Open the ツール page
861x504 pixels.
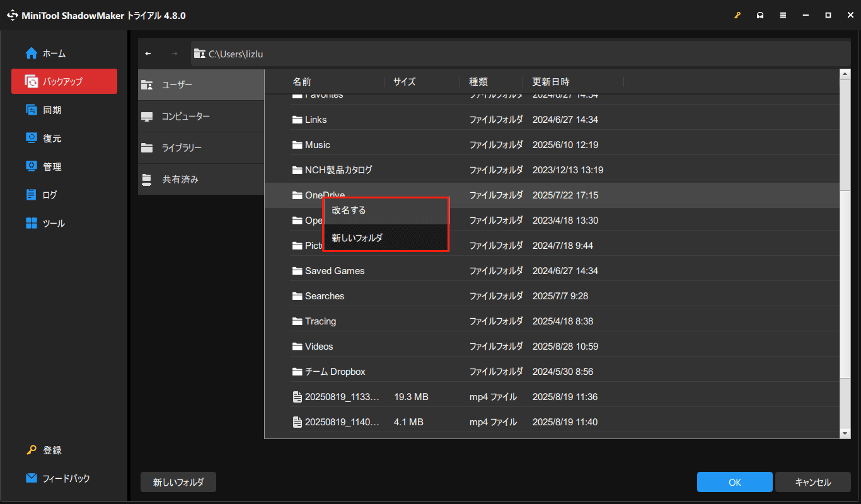pyautogui.click(x=64, y=223)
